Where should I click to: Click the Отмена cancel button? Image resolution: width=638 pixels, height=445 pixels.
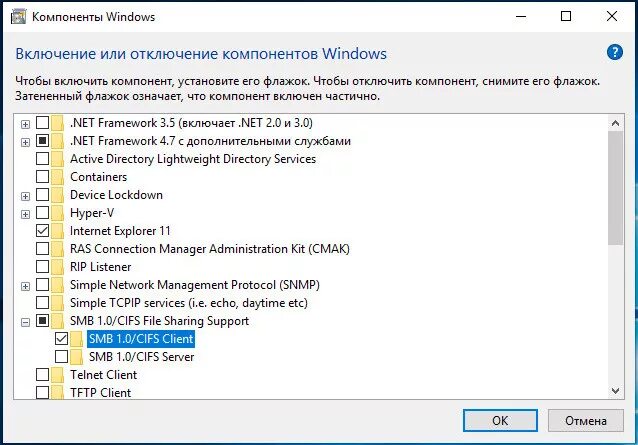click(x=586, y=420)
